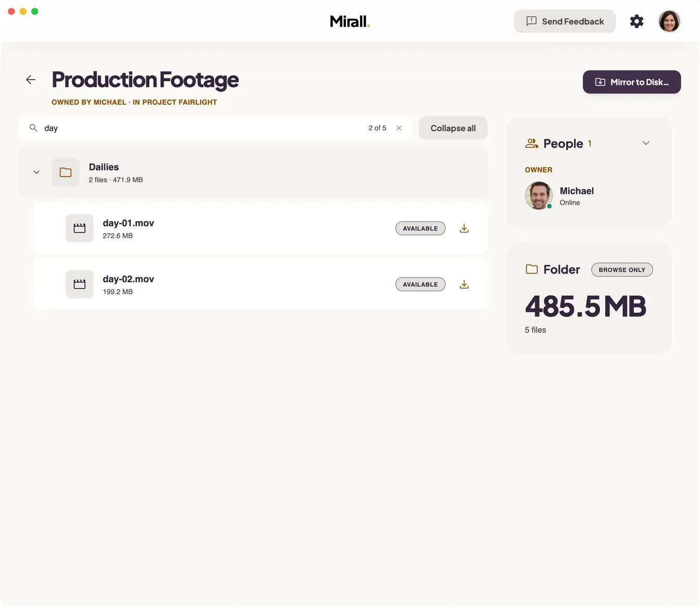Select the day-02.mov file name
This screenshot has height=607, width=700.
tap(128, 279)
